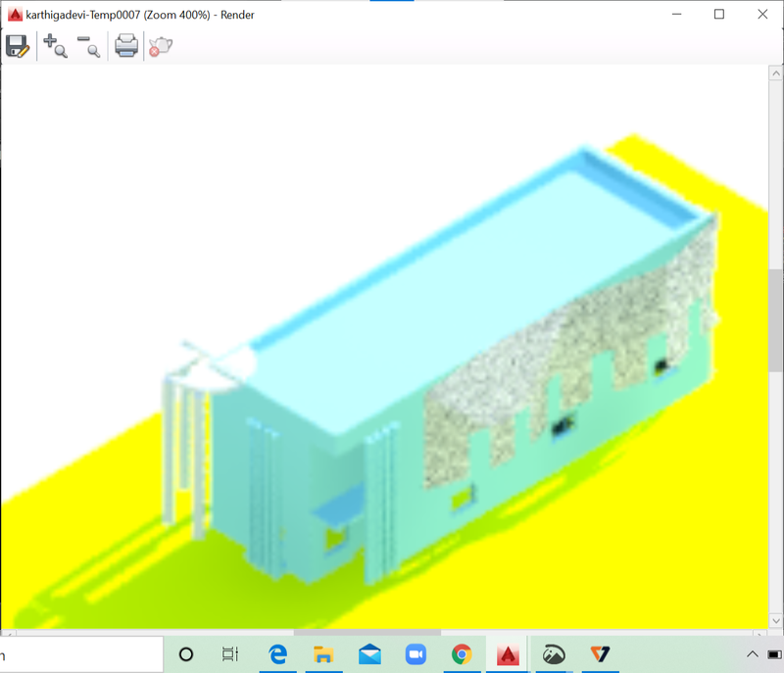
Task: Open the Mail app from the taskbar
Action: [371, 654]
